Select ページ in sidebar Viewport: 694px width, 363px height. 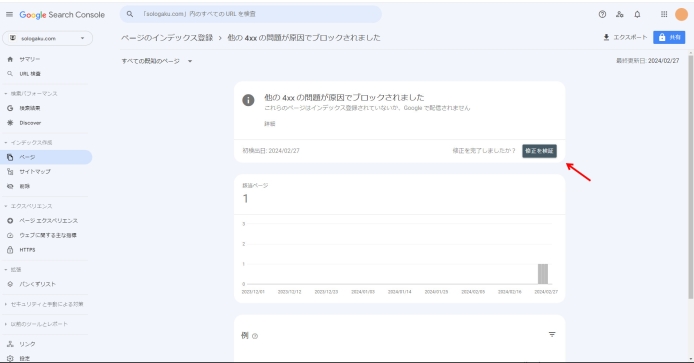(x=46, y=157)
